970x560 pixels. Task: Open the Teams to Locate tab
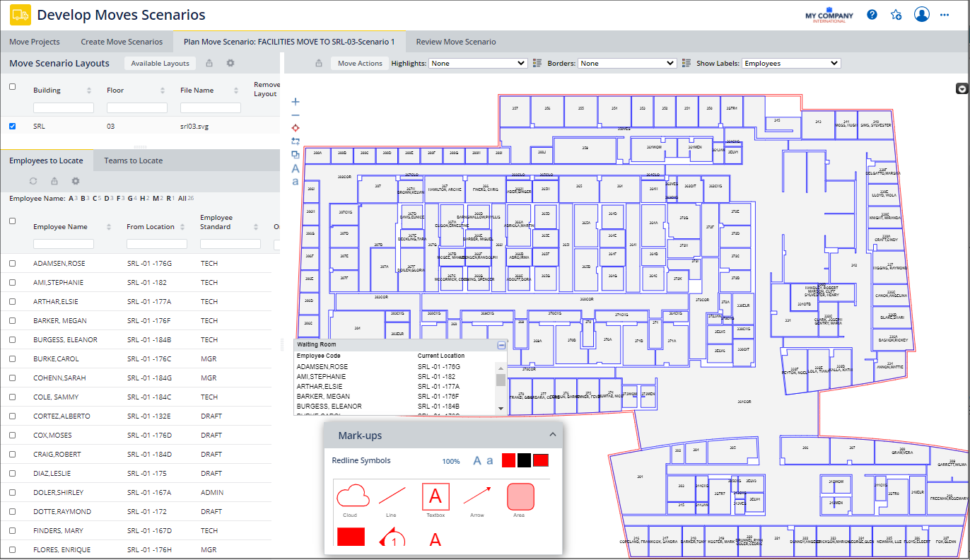[133, 161]
